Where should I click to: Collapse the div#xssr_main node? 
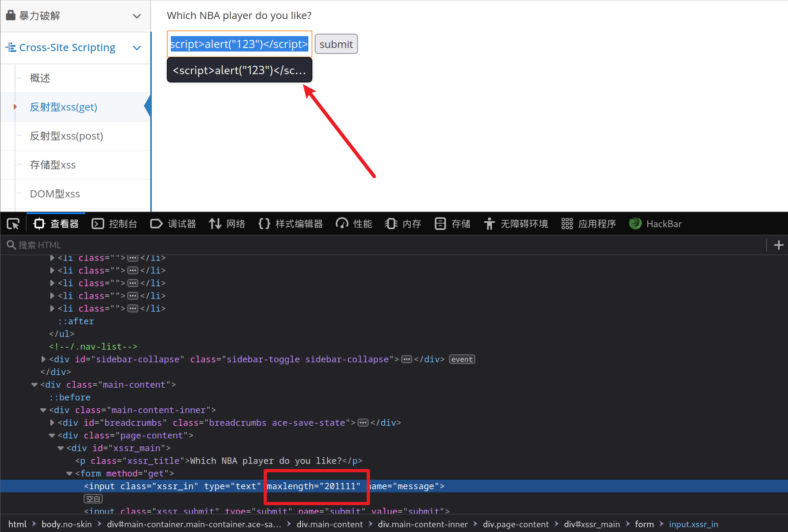pyautogui.click(x=61, y=448)
